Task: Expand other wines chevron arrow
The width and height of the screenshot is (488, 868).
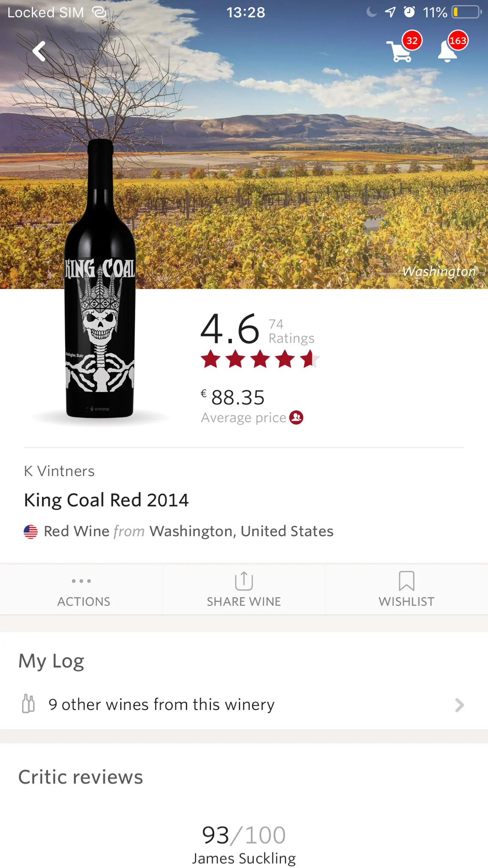Action: coord(460,705)
